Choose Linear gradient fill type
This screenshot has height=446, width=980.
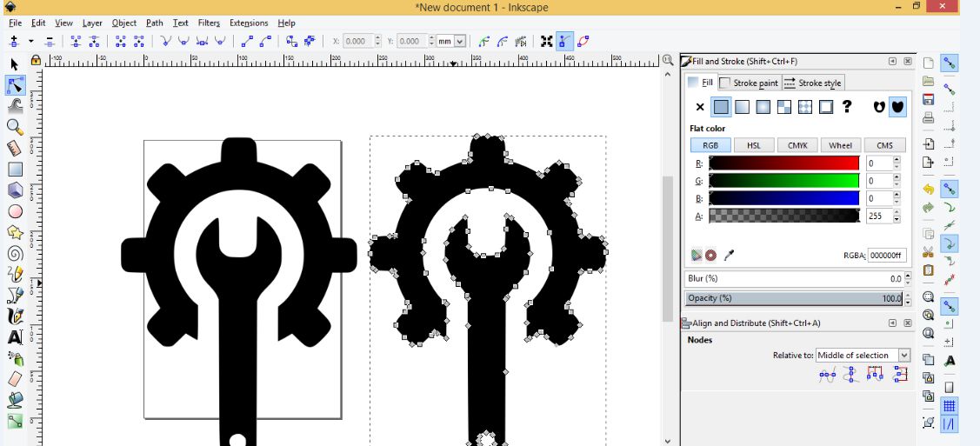(742, 107)
